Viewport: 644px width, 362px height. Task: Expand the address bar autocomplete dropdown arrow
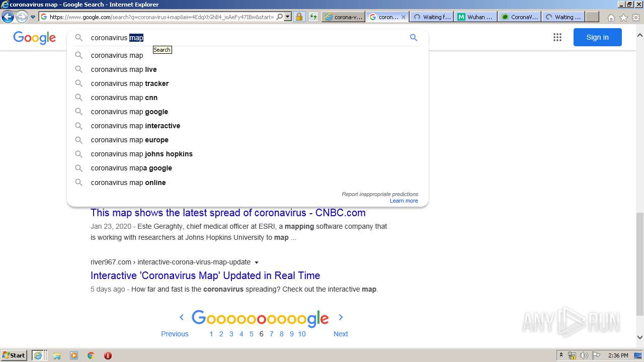[x=288, y=17]
